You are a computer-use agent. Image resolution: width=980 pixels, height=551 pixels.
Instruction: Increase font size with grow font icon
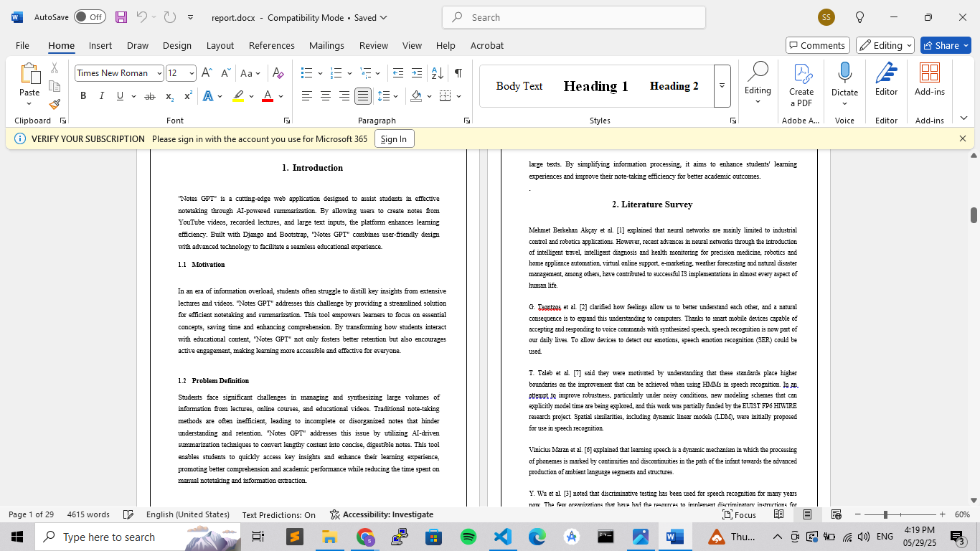coord(207,73)
